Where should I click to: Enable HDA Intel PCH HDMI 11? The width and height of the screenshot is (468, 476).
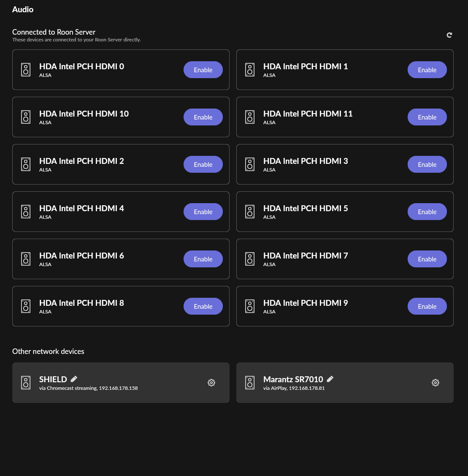coord(427,117)
